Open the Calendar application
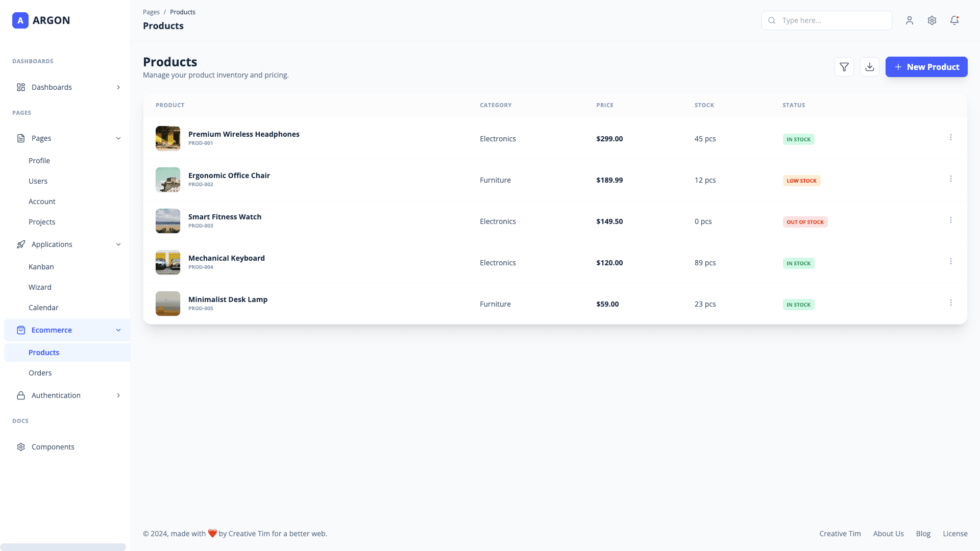 tap(43, 307)
